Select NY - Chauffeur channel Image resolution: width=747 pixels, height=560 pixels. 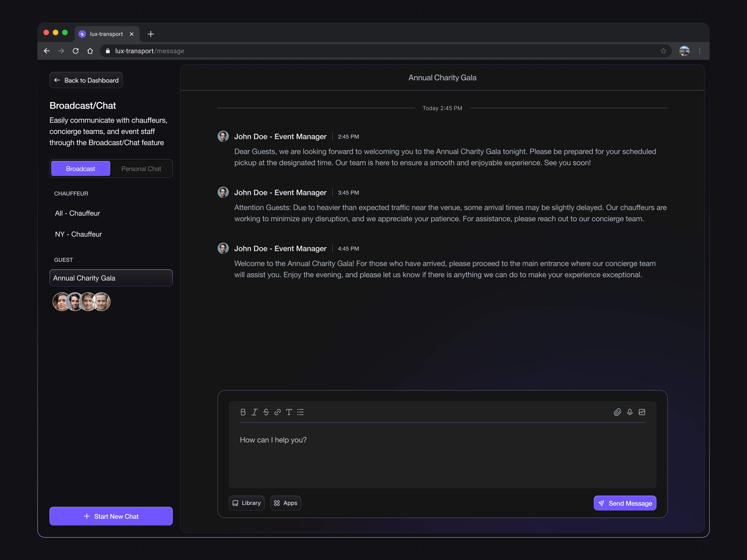coord(78,234)
